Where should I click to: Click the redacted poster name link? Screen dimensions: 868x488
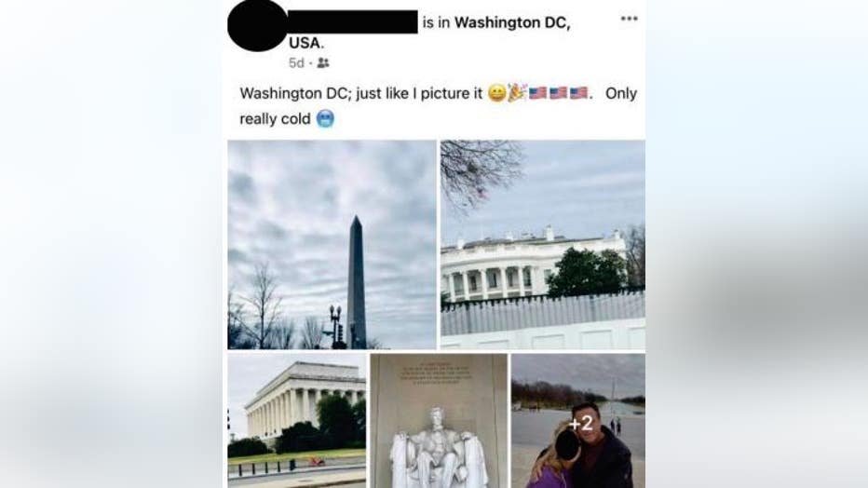pos(352,21)
